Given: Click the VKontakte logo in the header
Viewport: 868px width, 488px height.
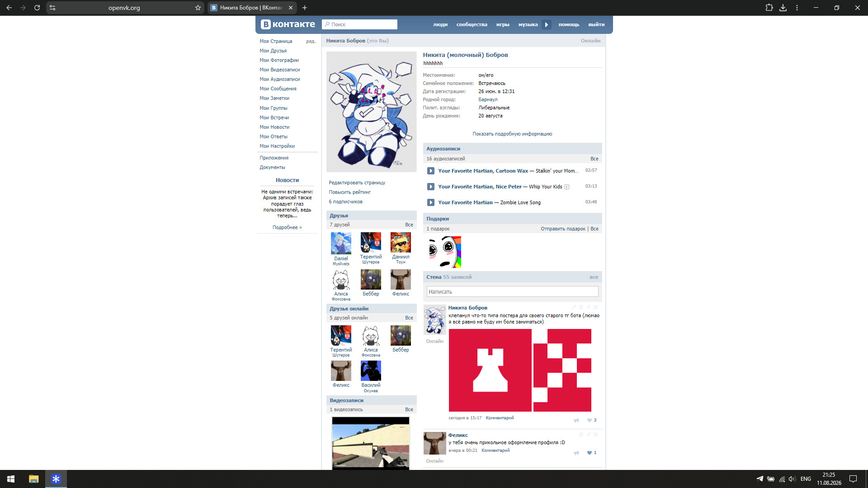Looking at the screenshot, I should pos(288,24).
